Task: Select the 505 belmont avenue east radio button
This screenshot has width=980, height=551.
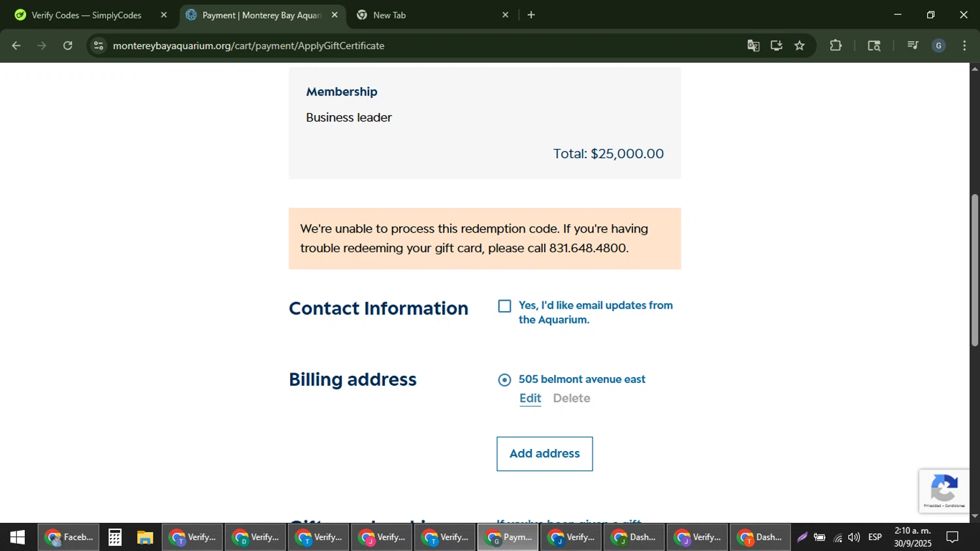Action: point(504,380)
